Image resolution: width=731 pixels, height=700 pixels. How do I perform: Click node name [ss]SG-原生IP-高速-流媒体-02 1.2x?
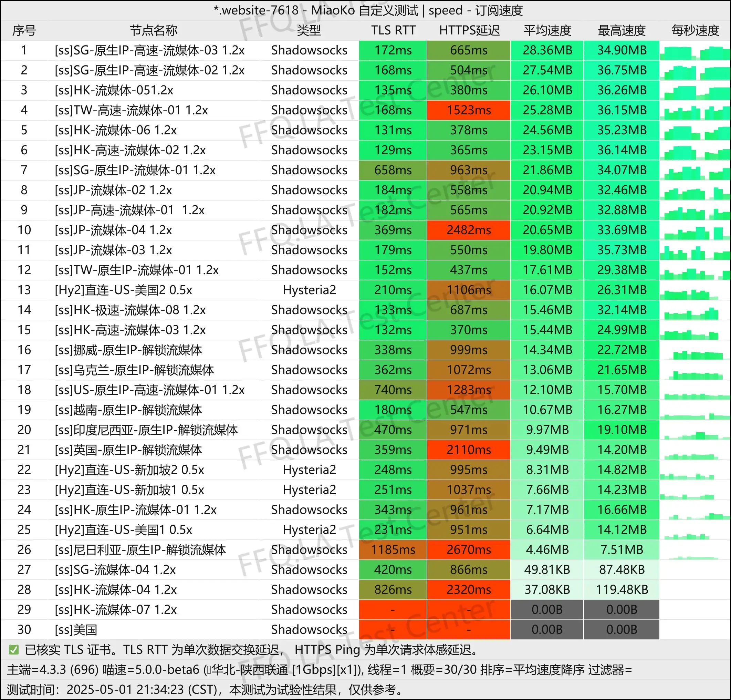pyautogui.click(x=149, y=70)
